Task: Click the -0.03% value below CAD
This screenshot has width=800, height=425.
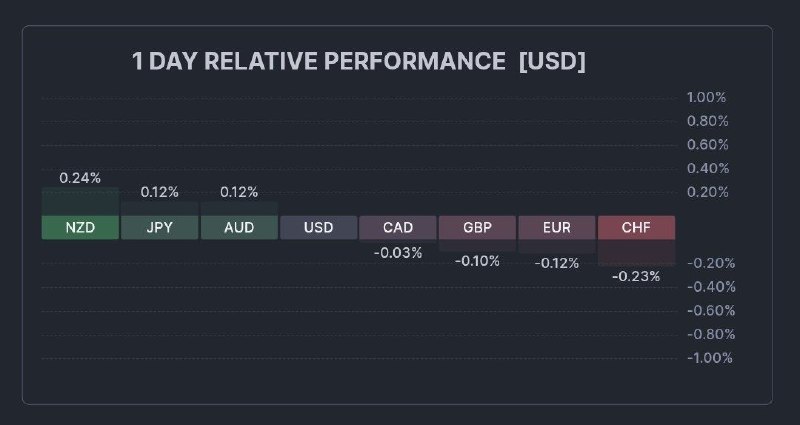Action: 398,253
